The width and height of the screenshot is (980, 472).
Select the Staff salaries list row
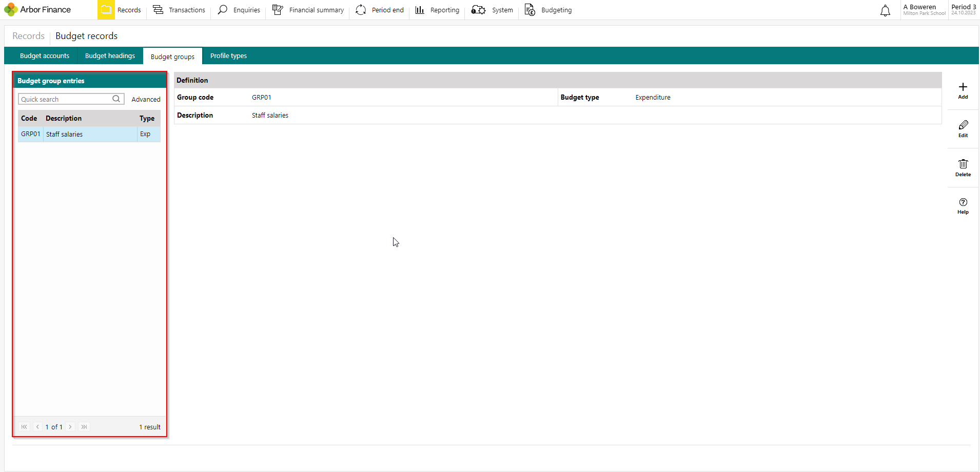(x=89, y=134)
